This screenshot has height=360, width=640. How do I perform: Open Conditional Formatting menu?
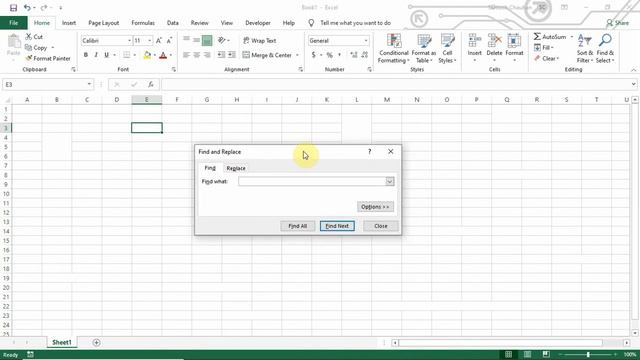393,49
